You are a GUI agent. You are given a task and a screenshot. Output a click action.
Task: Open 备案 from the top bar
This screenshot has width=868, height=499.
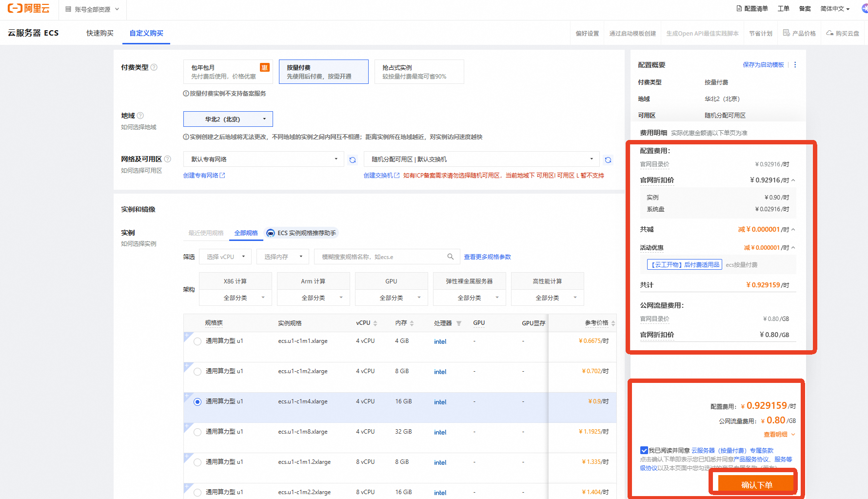click(805, 9)
